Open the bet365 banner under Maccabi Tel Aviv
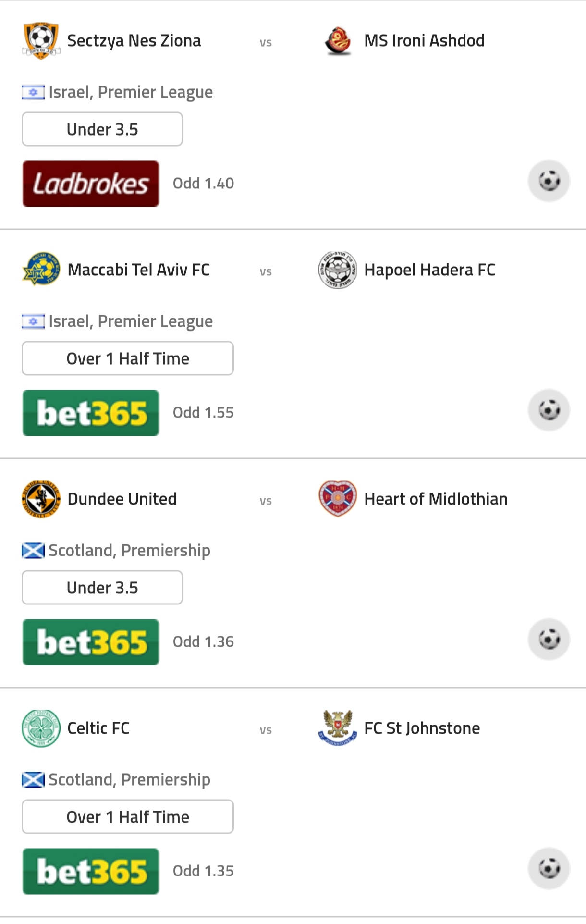This screenshot has width=586, height=924. (91, 413)
